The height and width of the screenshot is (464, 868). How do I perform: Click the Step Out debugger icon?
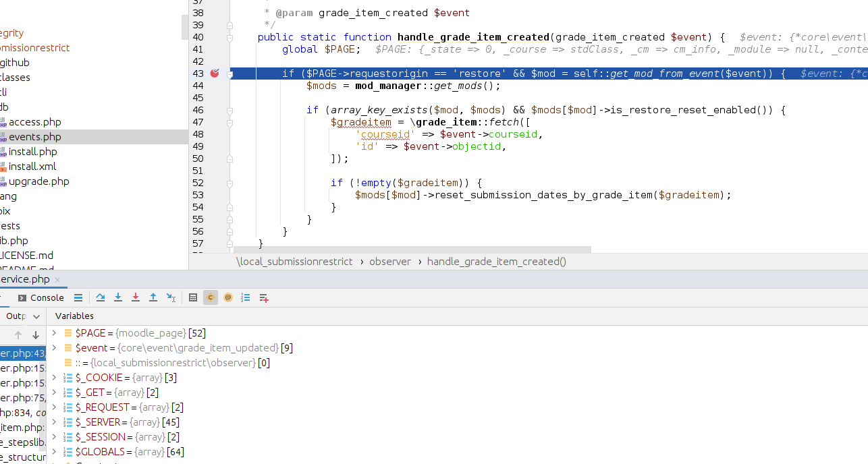click(x=153, y=297)
